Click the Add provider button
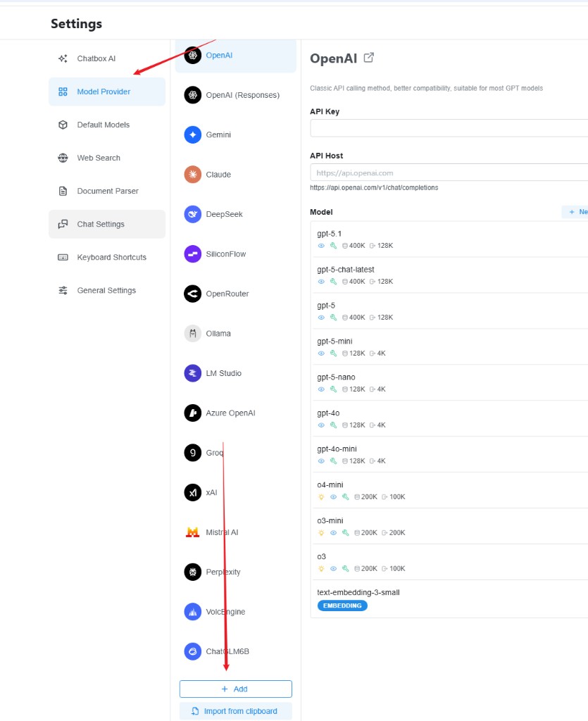The image size is (588, 721). point(235,689)
